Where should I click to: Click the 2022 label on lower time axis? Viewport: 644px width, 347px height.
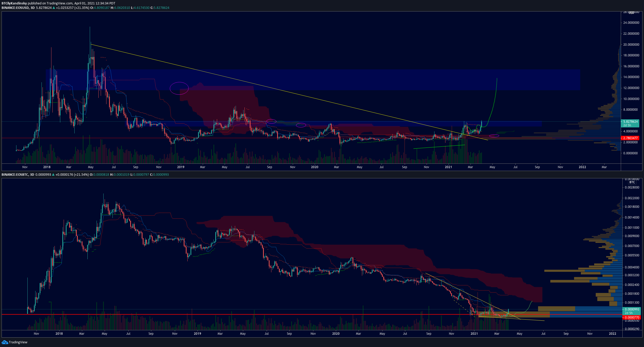(612, 334)
